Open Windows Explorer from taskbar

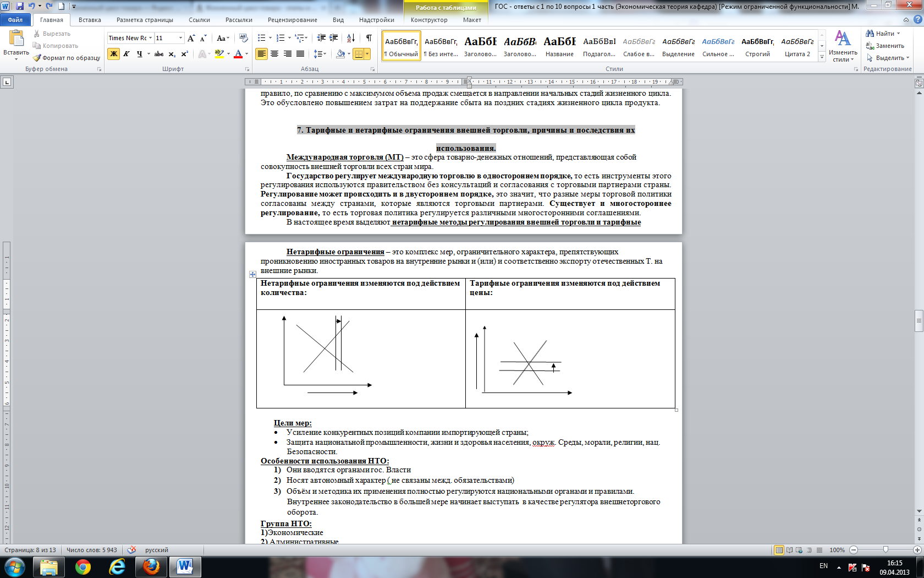(49, 567)
